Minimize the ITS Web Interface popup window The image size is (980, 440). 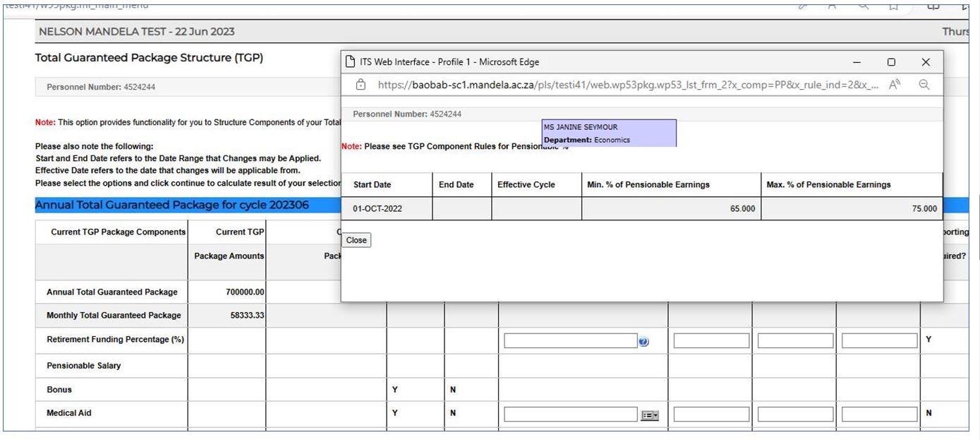pyautogui.click(x=857, y=62)
